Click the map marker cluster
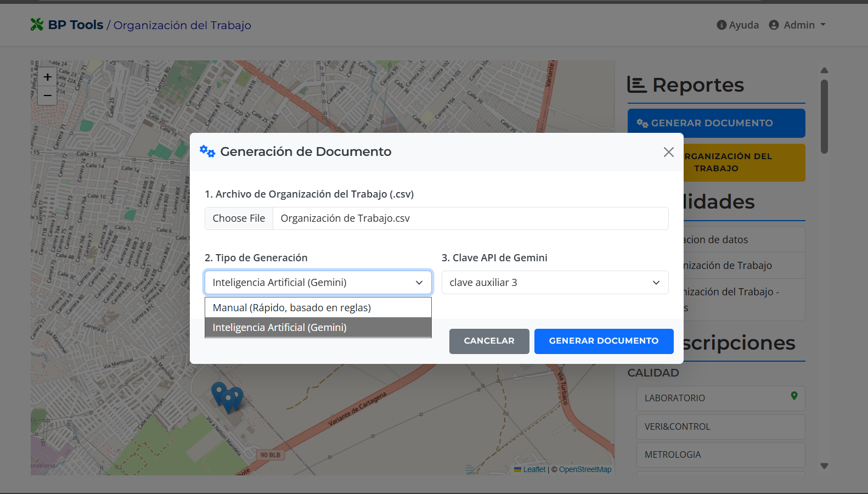 [227, 398]
